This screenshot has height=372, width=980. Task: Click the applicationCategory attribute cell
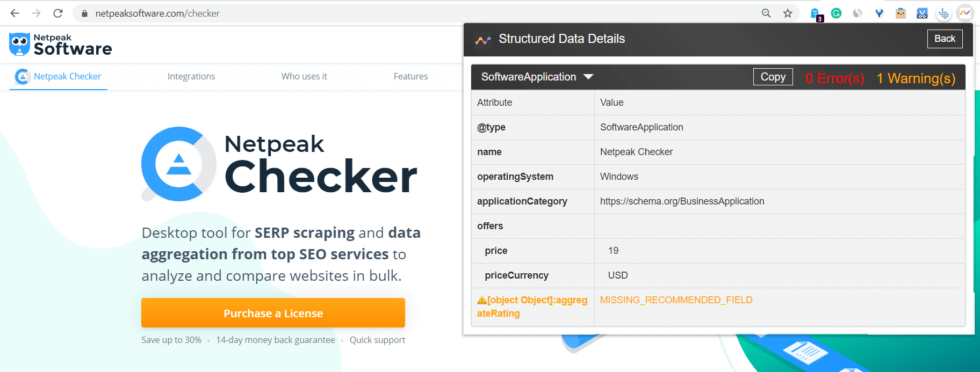click(x=532, y=201)
